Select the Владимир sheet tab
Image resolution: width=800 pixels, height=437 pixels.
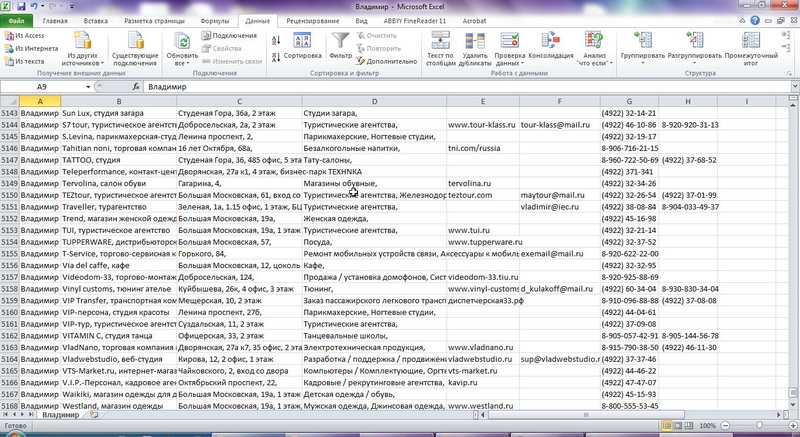(61, 415)
